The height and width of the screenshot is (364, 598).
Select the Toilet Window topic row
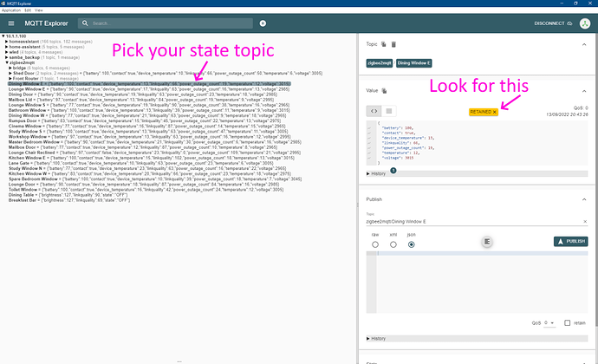tap(146, 190)
